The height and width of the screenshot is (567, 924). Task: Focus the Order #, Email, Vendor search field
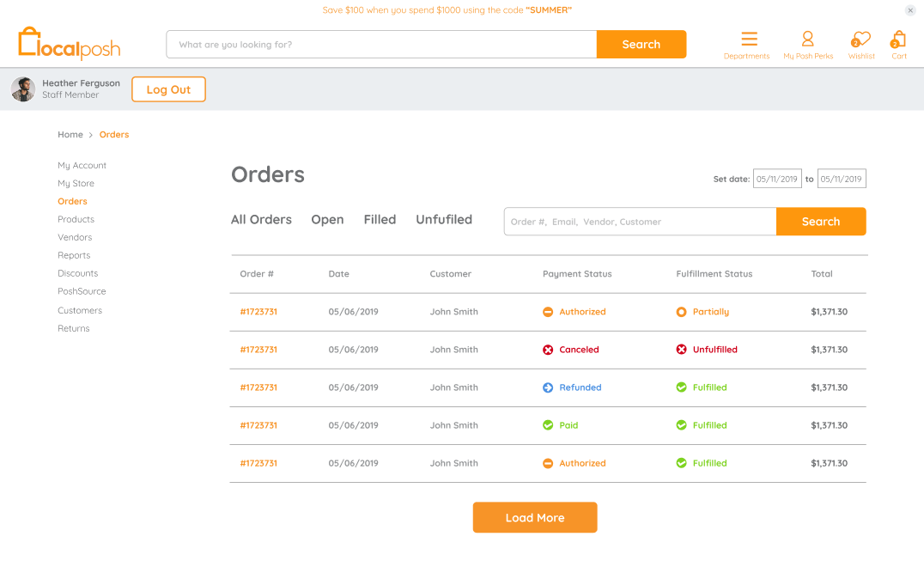tap(640, 222)
